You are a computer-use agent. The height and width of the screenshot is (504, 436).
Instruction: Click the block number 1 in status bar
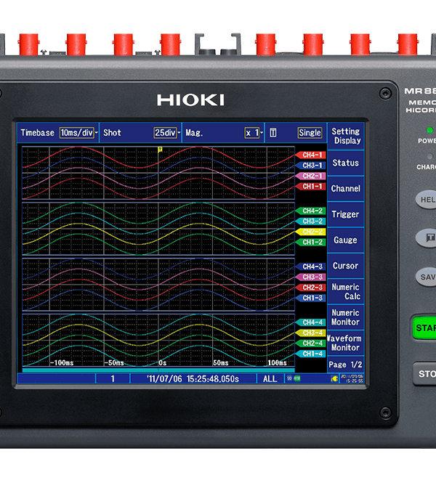(x=113, y=378)
